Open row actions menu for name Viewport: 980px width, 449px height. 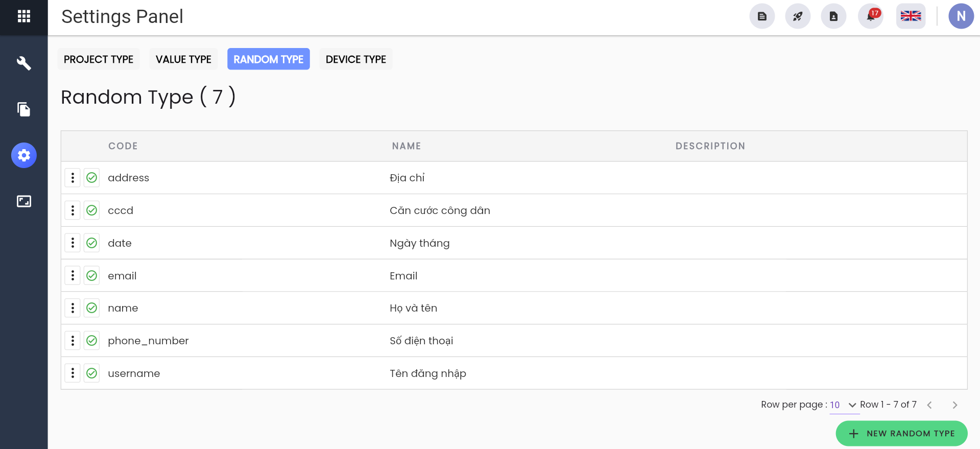73,308
